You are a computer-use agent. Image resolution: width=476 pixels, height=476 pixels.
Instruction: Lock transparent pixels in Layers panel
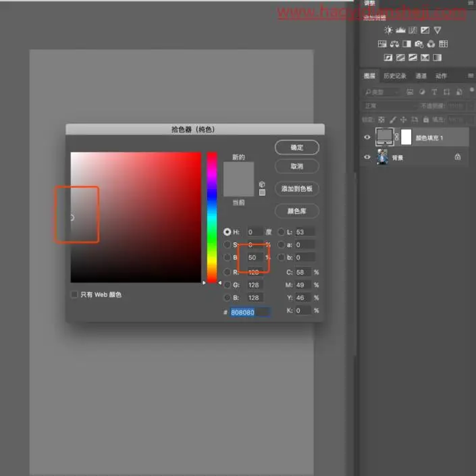click(381, 120)
